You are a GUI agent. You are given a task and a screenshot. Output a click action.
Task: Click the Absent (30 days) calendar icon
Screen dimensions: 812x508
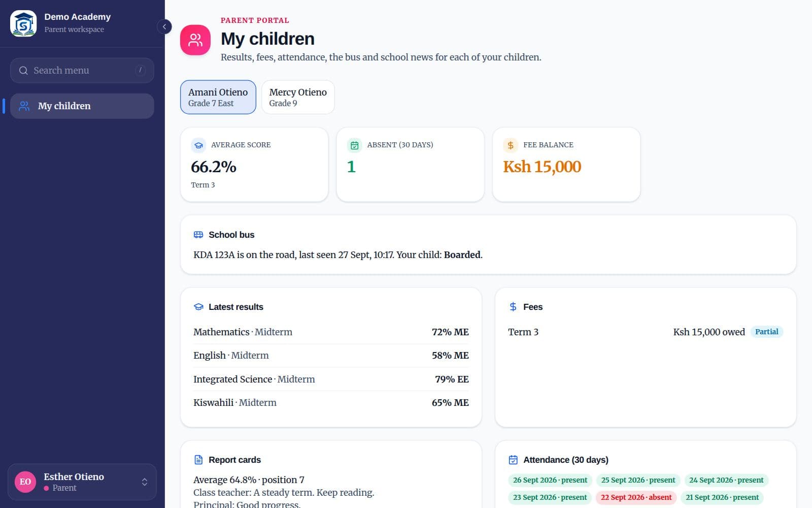click(354, 145)
